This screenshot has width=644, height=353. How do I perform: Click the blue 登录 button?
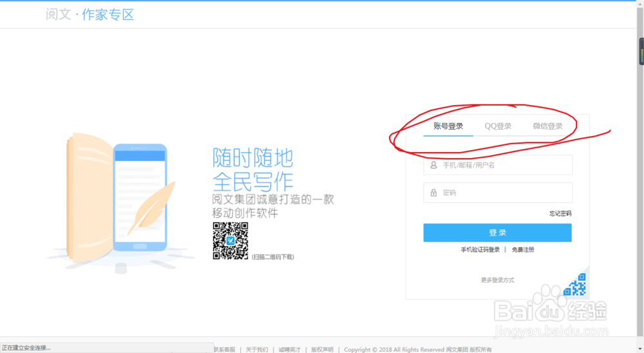(497, 233)
